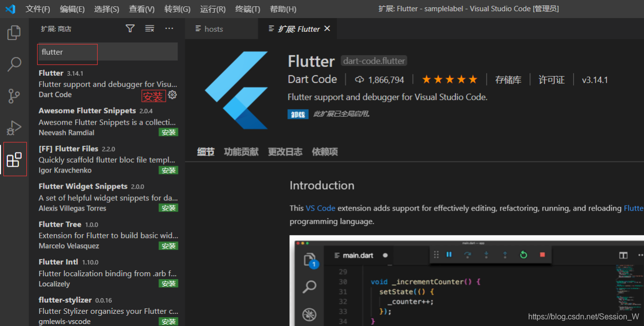Viewport: 644px width, 326px height.
Task: Open the 许可证 license link
Action: 552,80
